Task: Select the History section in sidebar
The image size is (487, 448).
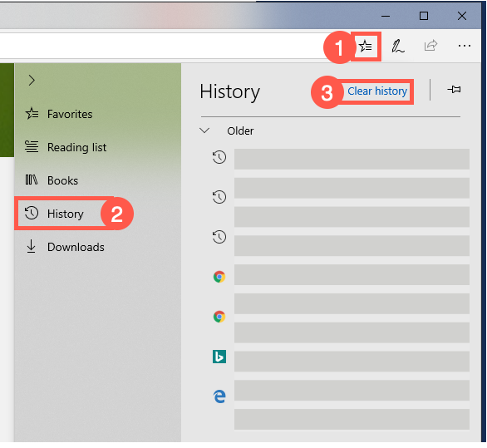Action: (x=65, y=214)
